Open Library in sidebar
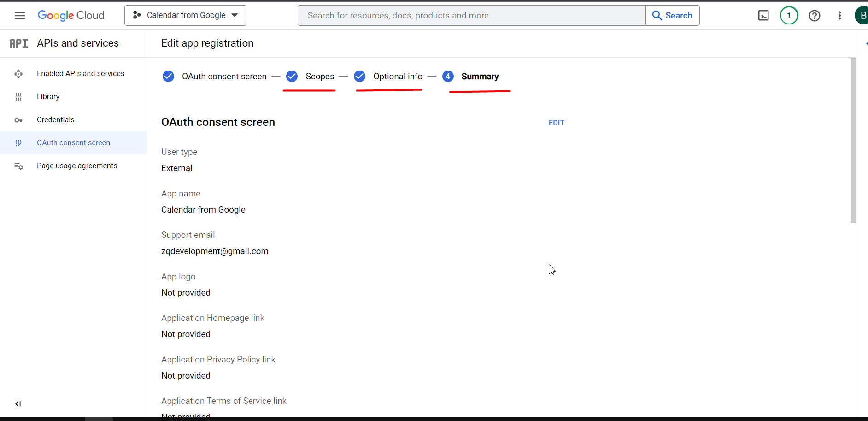Screen dimensions: 868x421 (x=74, y=97)
